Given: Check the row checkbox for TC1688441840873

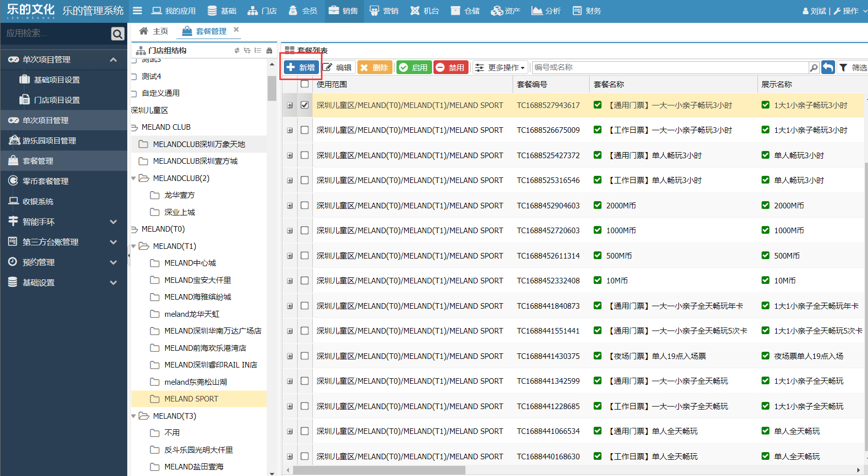Looking at the screenshot, I should [x=305, y=306].
